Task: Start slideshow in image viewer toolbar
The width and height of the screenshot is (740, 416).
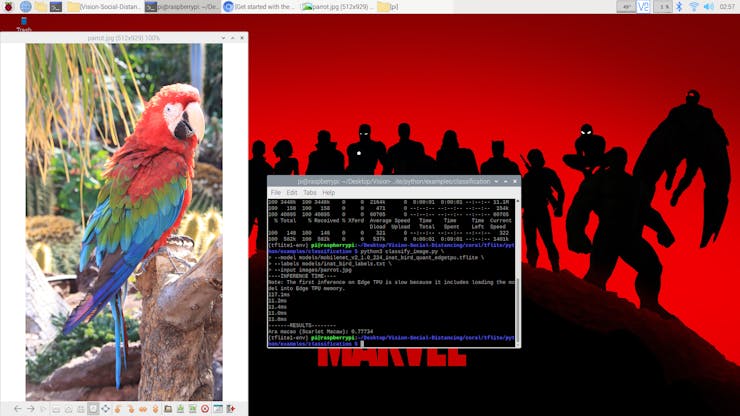Action: 43,408
